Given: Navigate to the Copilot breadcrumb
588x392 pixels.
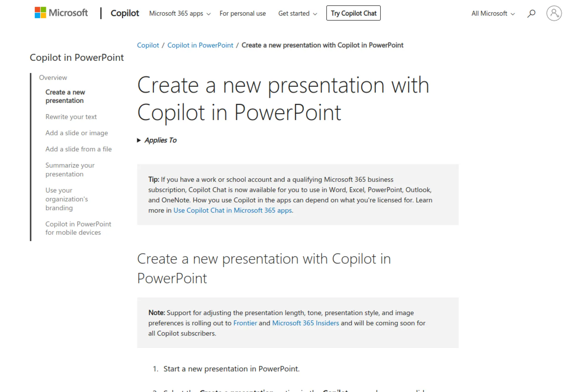Looking at the screenshot, I should coord(148,45).
